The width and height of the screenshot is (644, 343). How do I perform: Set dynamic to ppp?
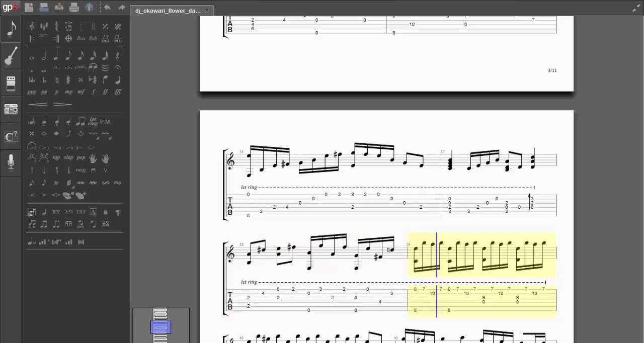(32, 92)
